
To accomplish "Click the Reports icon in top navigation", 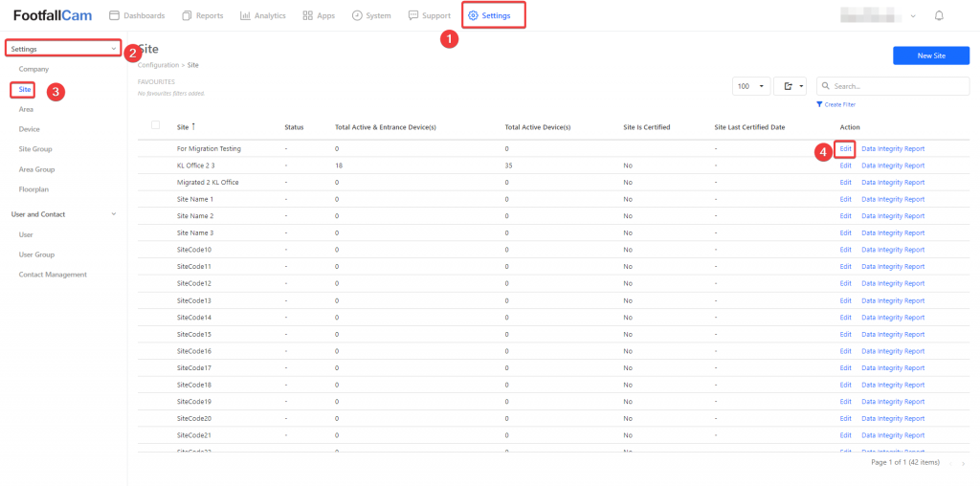I will (x=188, y=15).
